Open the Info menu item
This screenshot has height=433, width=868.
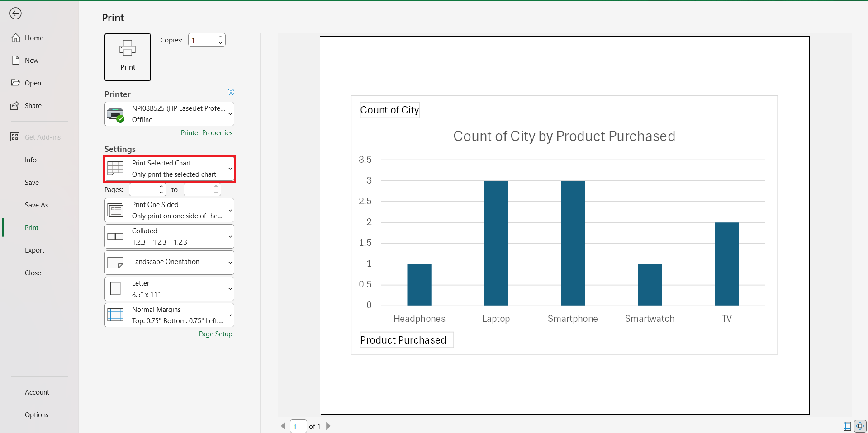pos(31,160)
